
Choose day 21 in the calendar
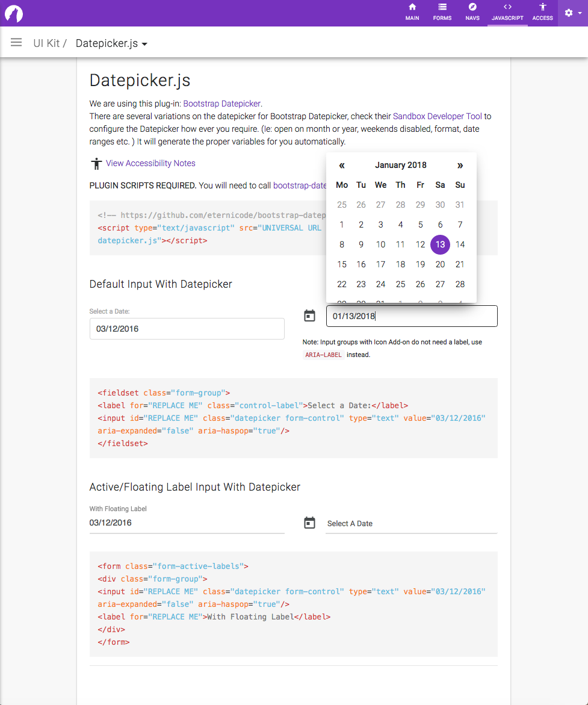(x=460, y=264)
